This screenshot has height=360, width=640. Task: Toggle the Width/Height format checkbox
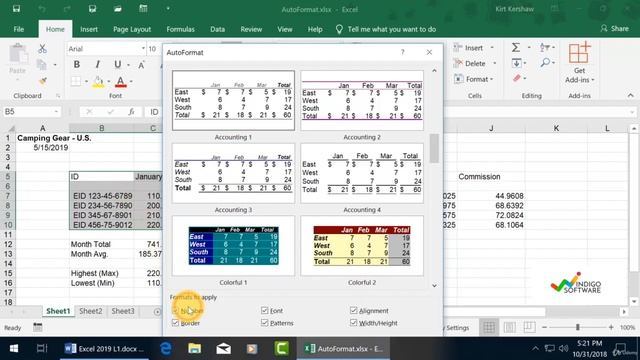353,323
